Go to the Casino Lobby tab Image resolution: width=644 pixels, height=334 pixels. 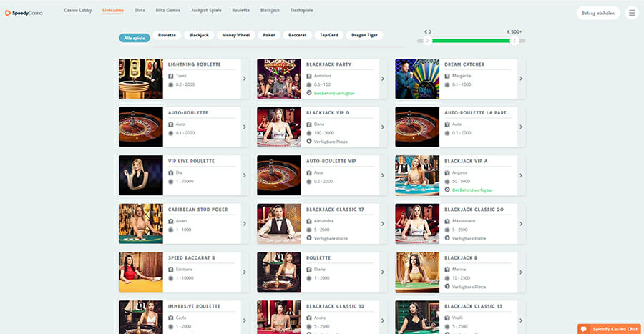pyautogui.click(x=77, y=10)
